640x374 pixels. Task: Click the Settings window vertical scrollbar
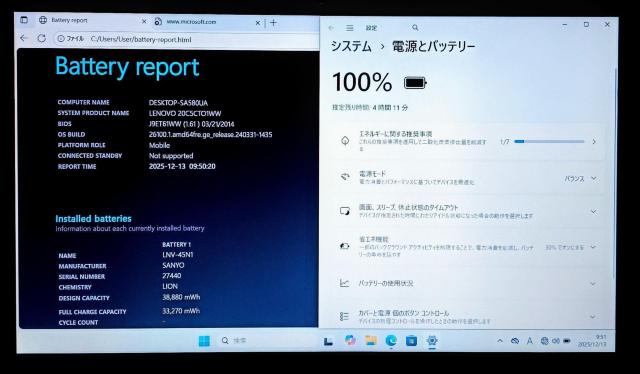[614, 174]
